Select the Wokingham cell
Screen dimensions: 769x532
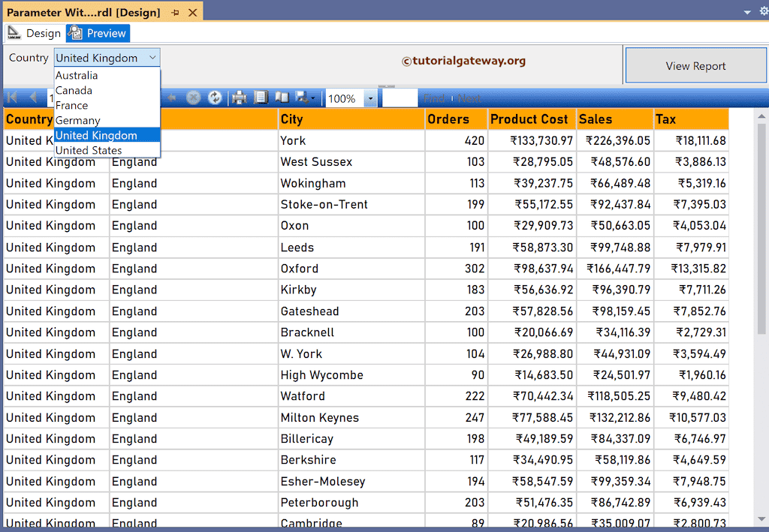click(351, 183)
